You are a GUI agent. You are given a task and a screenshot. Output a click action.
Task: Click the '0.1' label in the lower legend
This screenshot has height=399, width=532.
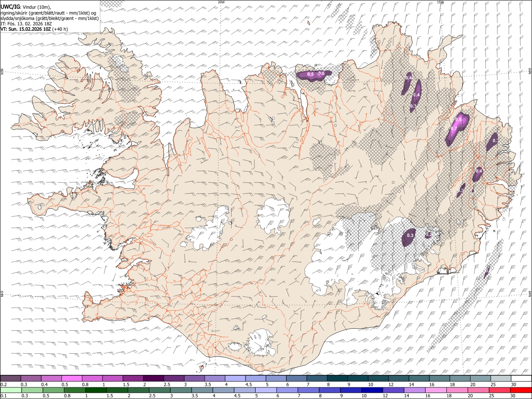coord(2,396)
